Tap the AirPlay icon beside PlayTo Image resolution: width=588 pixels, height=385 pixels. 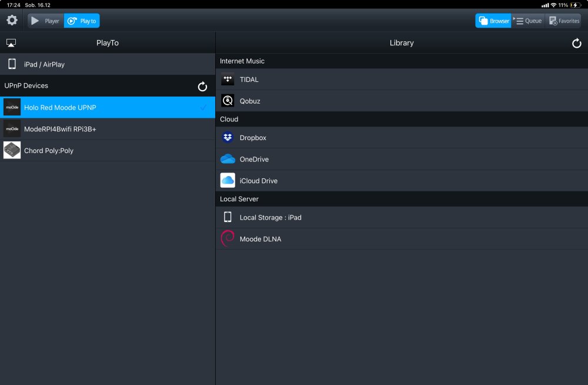tap(11, 43)
